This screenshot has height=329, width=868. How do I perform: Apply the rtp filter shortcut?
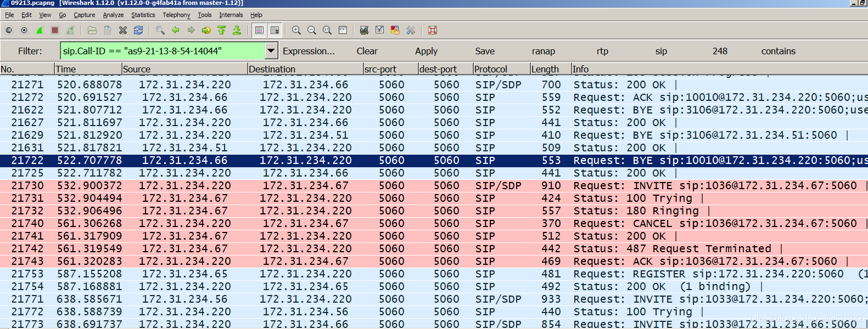[x=602, y=51]
